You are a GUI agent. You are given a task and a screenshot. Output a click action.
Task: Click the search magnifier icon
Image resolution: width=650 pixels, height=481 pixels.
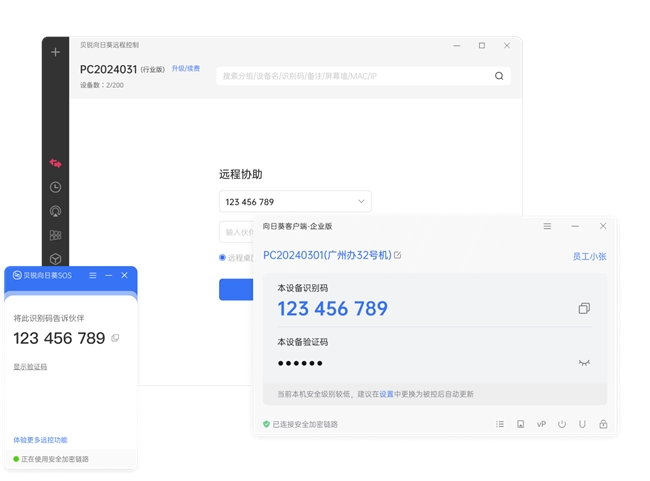click(x=499, y=76)
